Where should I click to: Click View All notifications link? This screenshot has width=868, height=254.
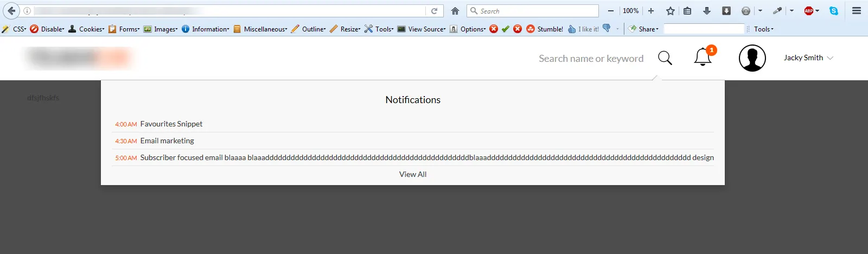413,174
